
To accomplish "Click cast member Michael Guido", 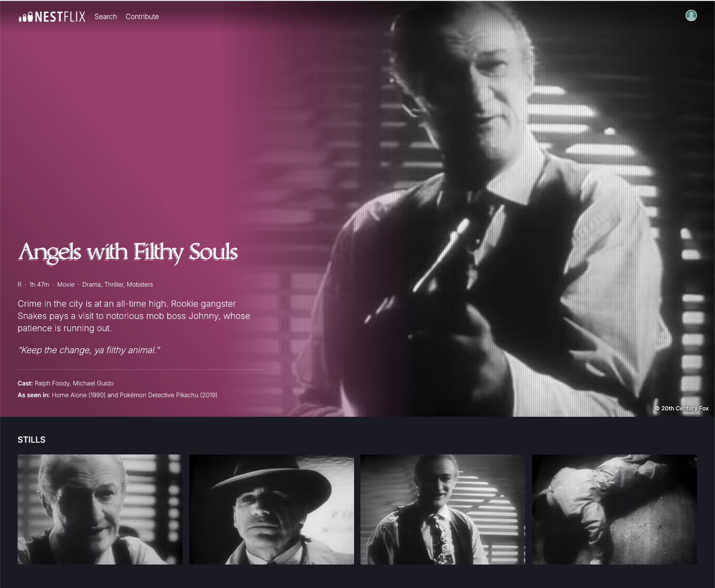I will tap(93, 384).
